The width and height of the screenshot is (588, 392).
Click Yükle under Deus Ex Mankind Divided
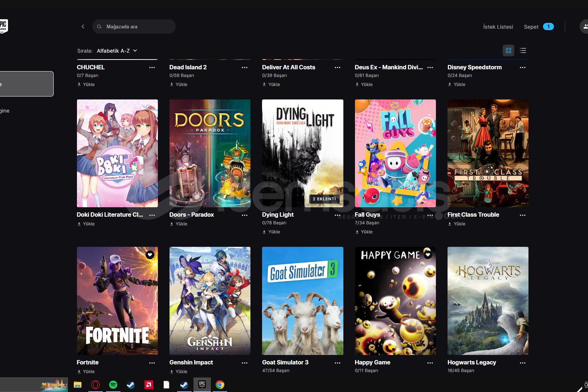[x=364, y=84]
